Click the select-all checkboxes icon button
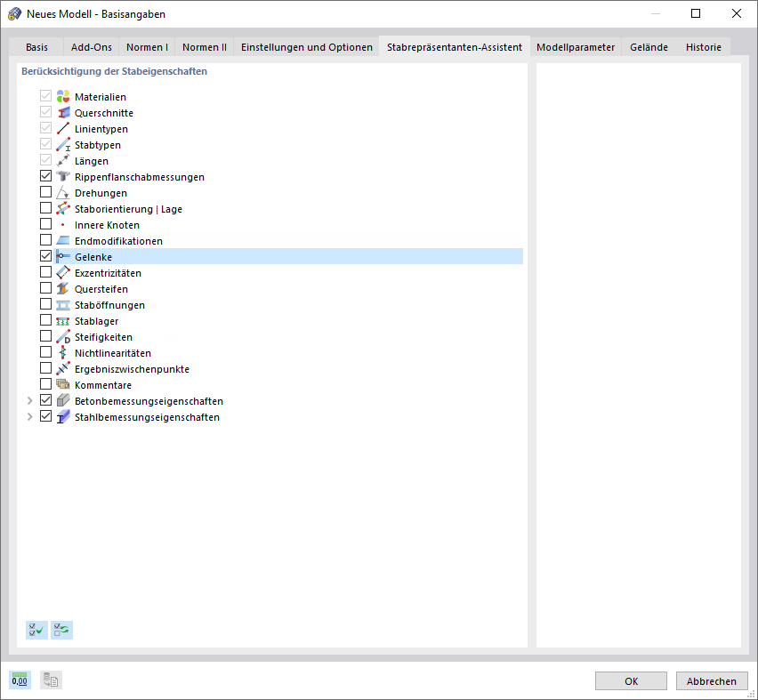758x700 pixels. [36, 630]
